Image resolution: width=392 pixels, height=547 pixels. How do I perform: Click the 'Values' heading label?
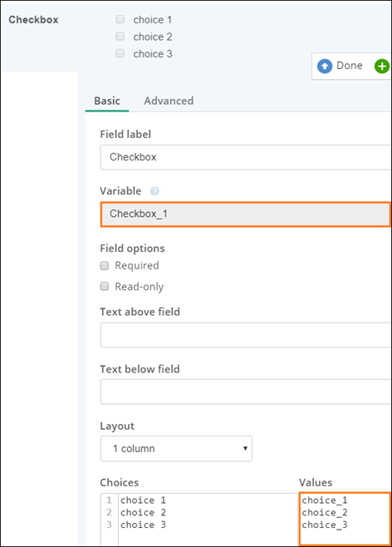[316, 482]
